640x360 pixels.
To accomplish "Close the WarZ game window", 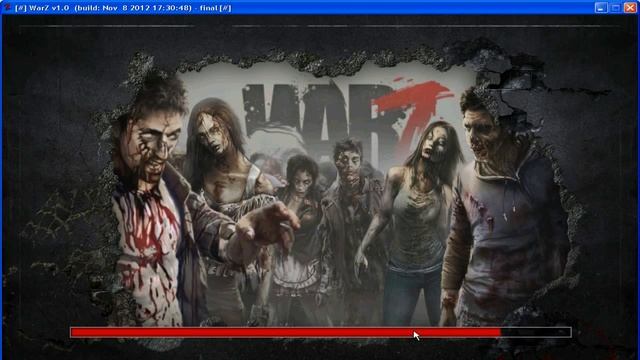I will tap(630, 8).
